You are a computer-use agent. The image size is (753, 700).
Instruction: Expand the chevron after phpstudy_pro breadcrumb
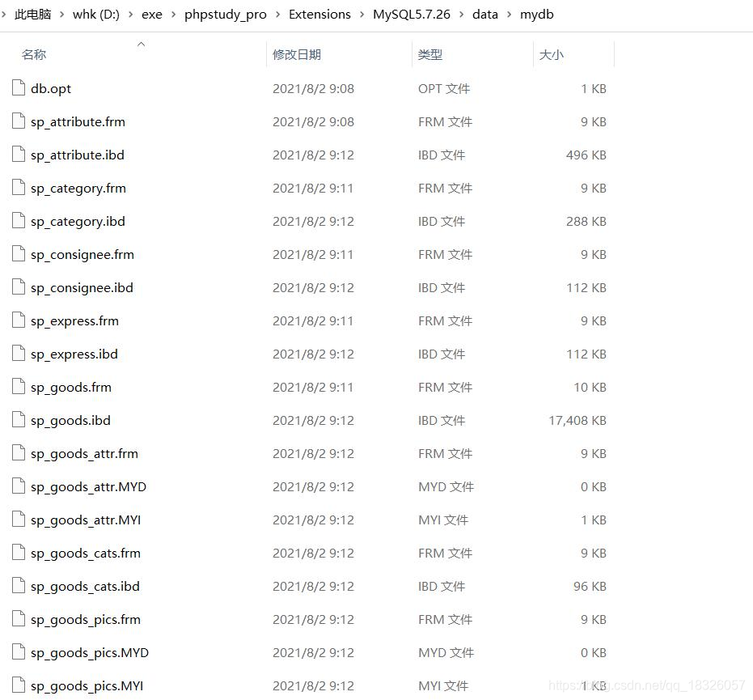[277, 15]
